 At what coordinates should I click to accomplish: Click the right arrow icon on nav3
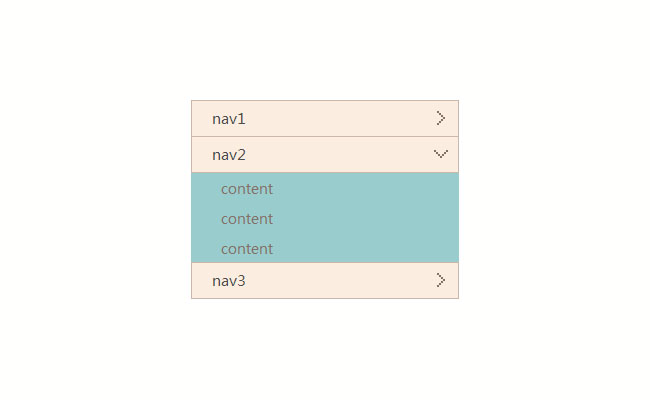coord(440,280)
